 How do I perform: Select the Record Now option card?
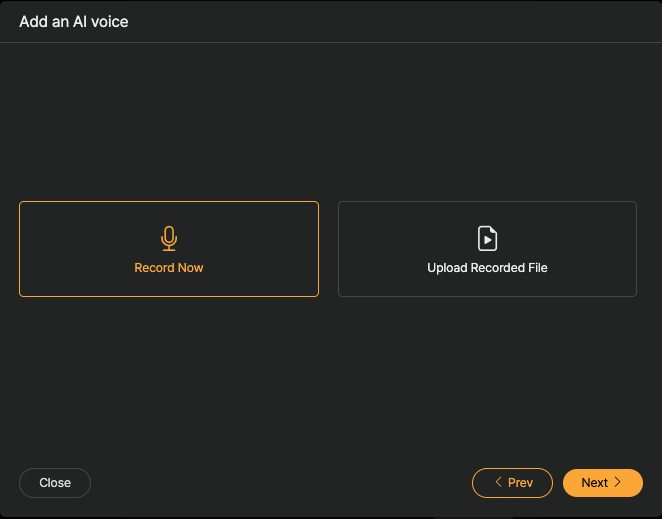click(169, 249)
